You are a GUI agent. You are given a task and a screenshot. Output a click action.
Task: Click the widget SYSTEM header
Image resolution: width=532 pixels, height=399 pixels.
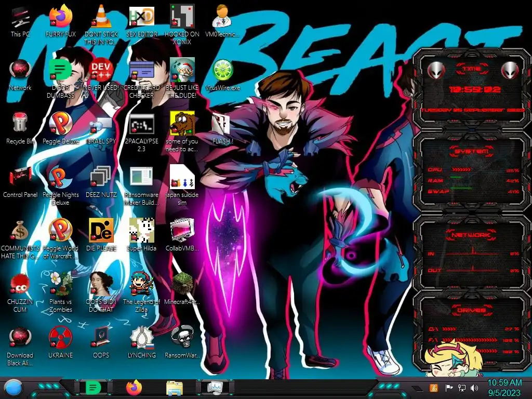(x=472, y=151)
